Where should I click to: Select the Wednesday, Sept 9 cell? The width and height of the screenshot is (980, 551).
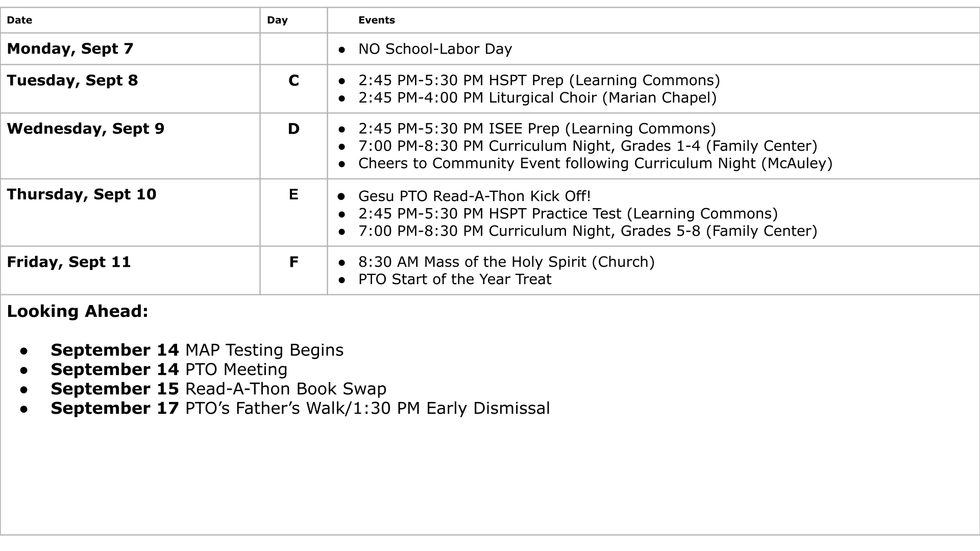coord(130,146)
